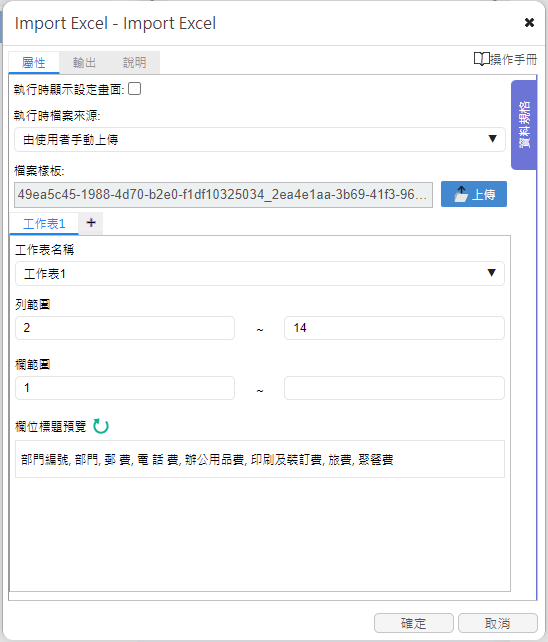Screen dimensions: 548x642
Task: Add a new sheet tab with the plus icon
Action: 91,223
